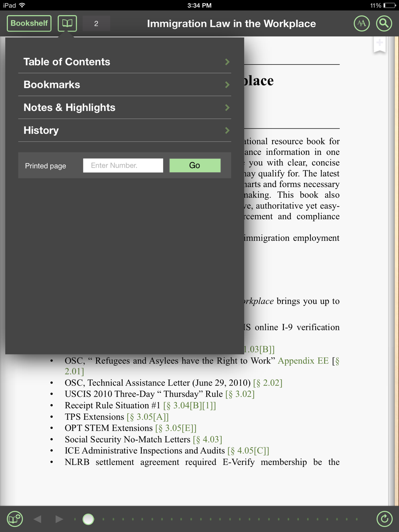The image size is (399, 532).
Task: Go to previous page arrow
Action: click(x=38, y=519)
